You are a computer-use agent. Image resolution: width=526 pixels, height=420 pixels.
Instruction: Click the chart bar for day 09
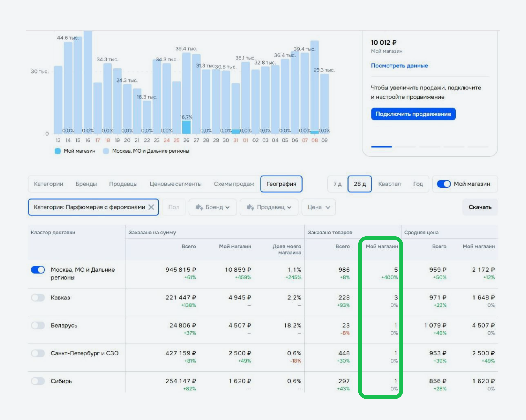point(324,104)
